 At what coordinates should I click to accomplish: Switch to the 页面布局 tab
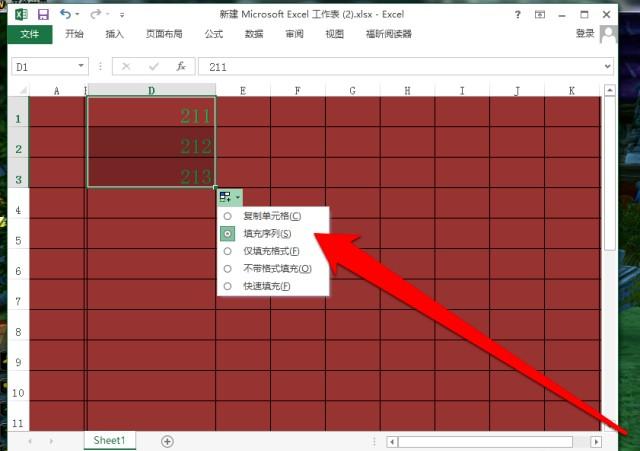point(164,34)
